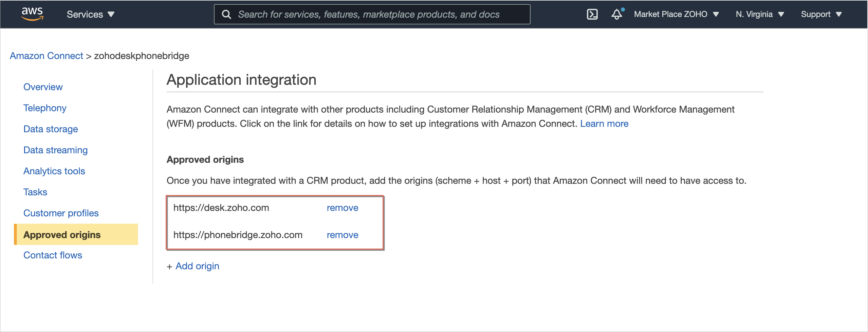This screenshot has height=332, width=868.
Task: Go to the Overview section
Action: point(43,87)
